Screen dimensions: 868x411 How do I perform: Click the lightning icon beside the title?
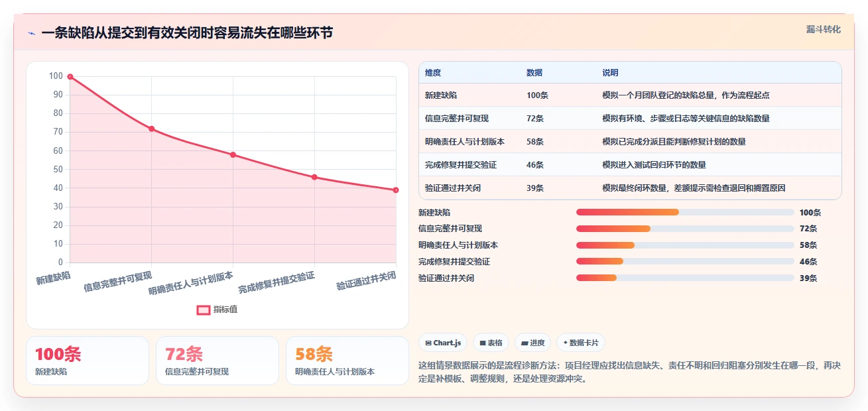pos(31,33)
